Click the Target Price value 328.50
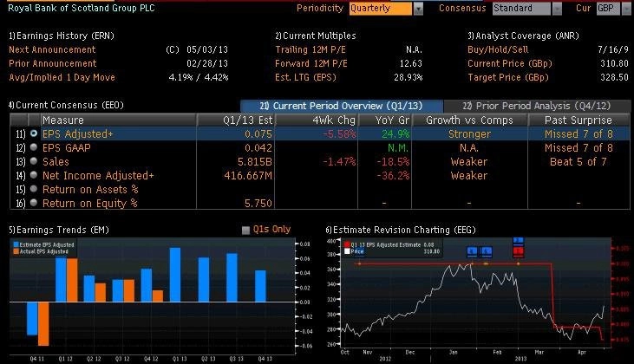 tap(615, 77)
